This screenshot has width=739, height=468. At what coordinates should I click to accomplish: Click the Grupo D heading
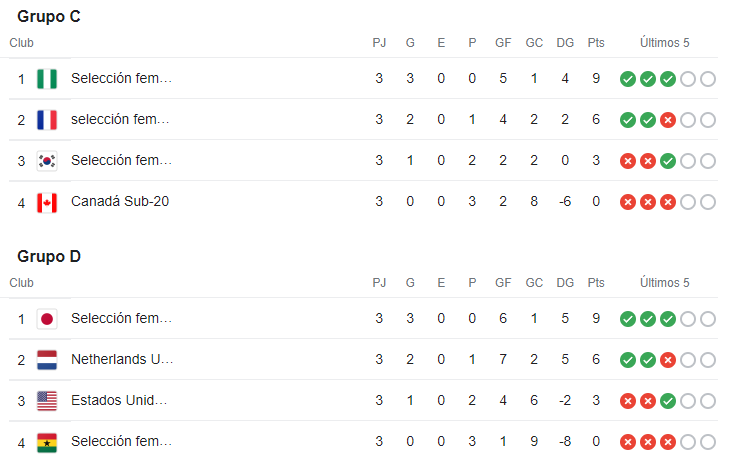(49, 257)
